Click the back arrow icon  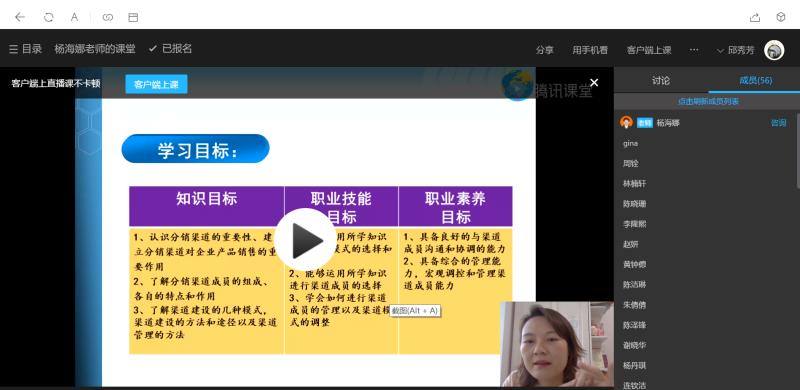(x=20, y=17)
